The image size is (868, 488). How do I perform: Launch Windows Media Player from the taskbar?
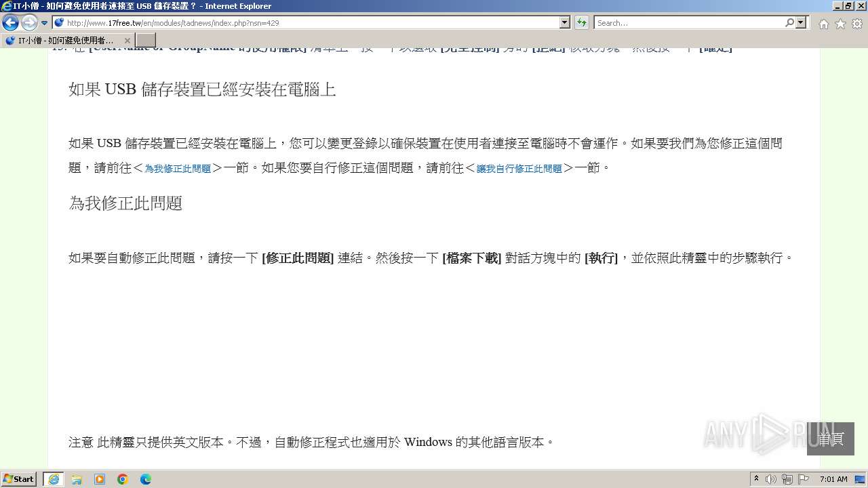pos(100,479)
